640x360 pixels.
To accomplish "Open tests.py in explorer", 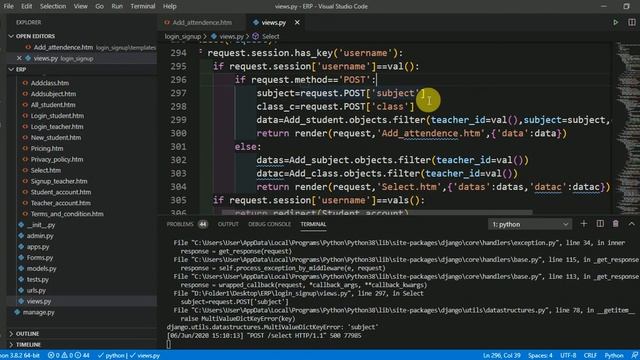I will click(38, 279).
